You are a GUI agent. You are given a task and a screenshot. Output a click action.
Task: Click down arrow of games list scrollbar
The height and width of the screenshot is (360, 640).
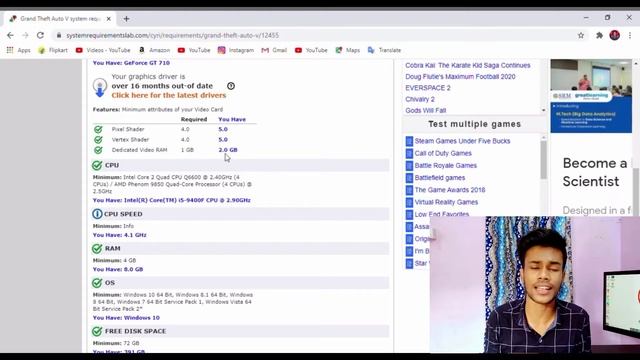pyautogui.click(x=543, y=110)
